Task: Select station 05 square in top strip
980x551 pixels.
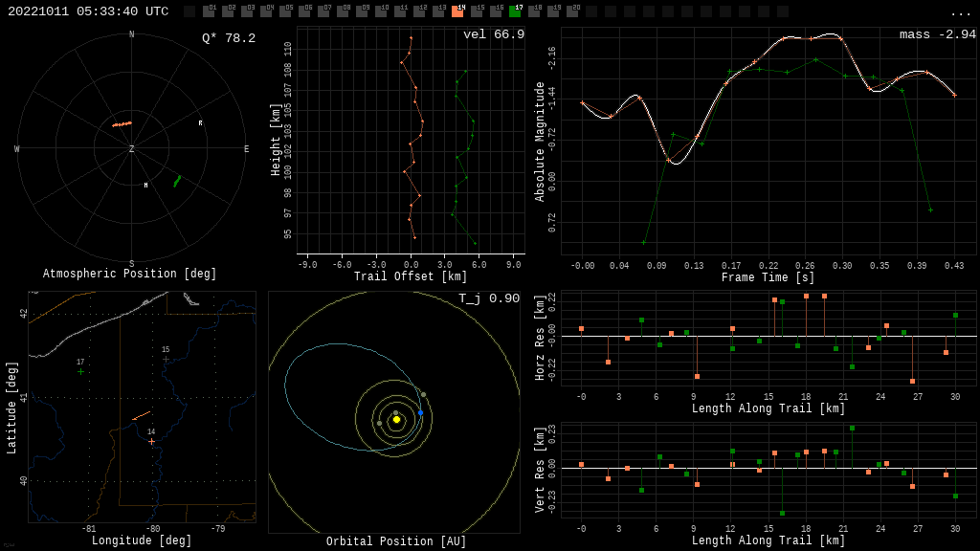Action: click(285, 11)
